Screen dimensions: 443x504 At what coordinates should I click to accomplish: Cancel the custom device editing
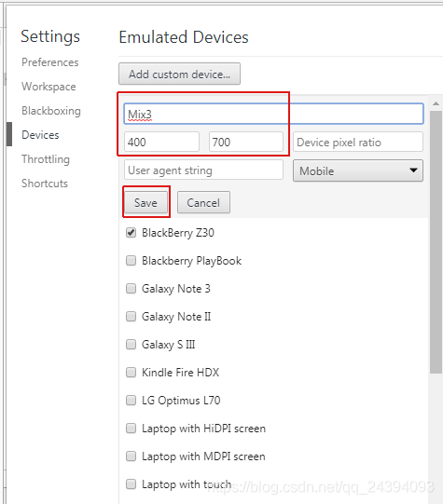tap(203, 202)
